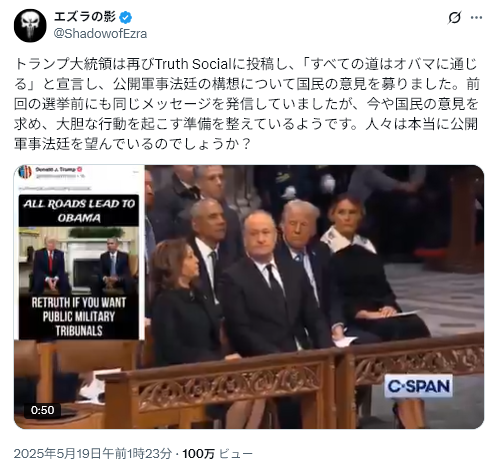Screen dimensions: 495x466
Task: Open the three-dot more options menu
Action: [476, 17]
